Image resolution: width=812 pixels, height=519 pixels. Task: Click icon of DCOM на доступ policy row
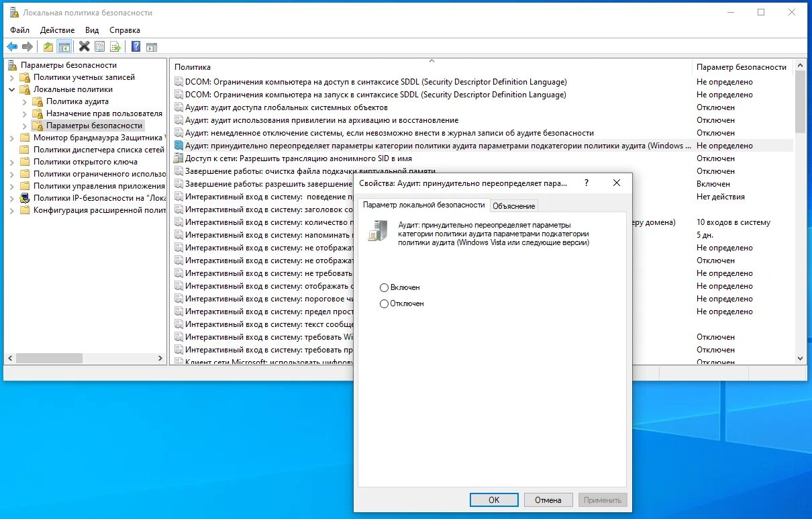pos(179,82)
